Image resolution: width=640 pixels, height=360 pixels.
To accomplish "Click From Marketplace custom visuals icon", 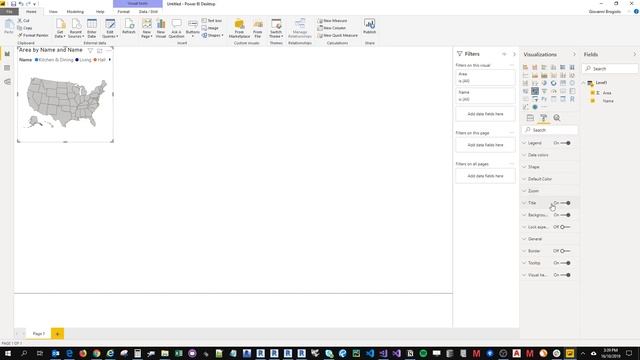I will (x=239, y=28).
